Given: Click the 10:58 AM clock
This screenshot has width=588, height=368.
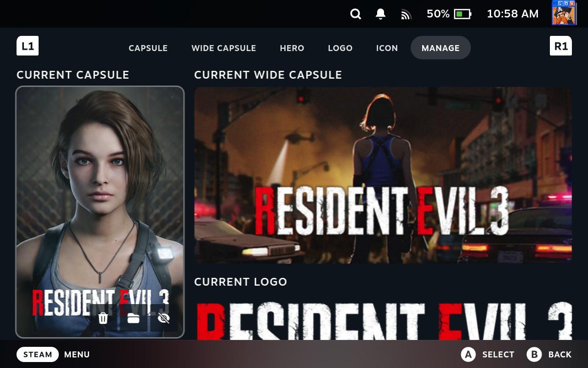Looking at the screenshot, I should coord(513,14).
